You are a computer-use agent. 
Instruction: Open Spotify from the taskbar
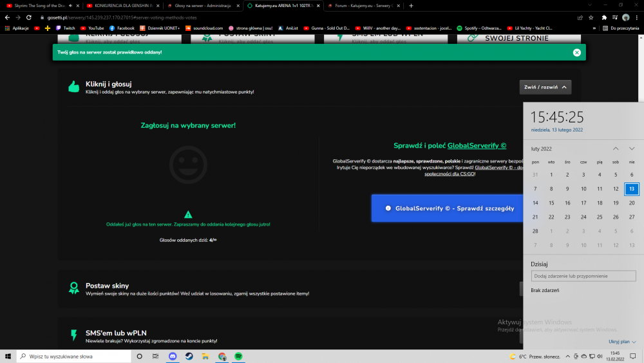[x=238, y=356]
